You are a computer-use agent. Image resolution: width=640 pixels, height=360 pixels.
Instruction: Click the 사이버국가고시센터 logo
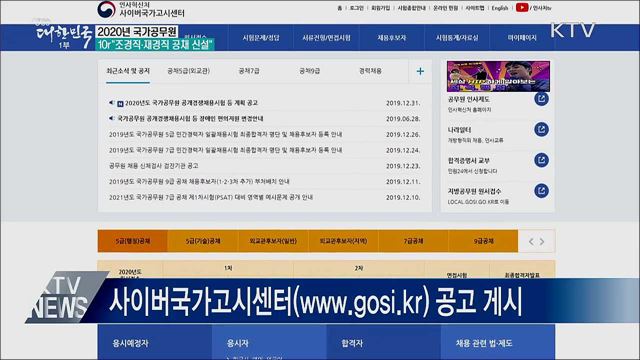(x=141, y=9)
